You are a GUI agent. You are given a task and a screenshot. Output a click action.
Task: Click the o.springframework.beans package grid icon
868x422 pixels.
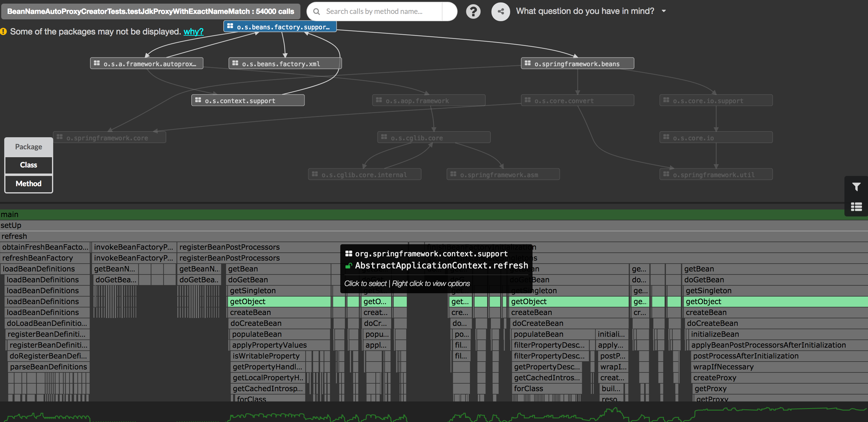click(x=528, y=63)
